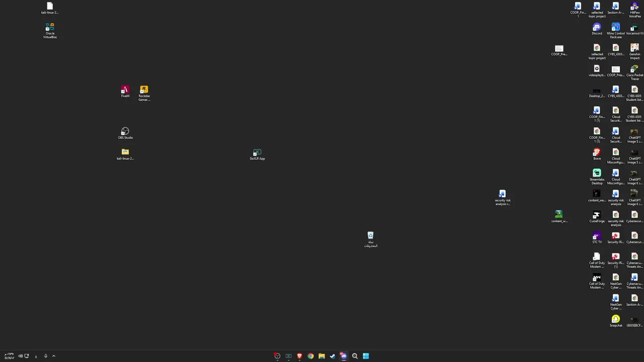Click the Cisco Packet Tracer icon
This screenshot has width=644, height=362.
(634, 73)
